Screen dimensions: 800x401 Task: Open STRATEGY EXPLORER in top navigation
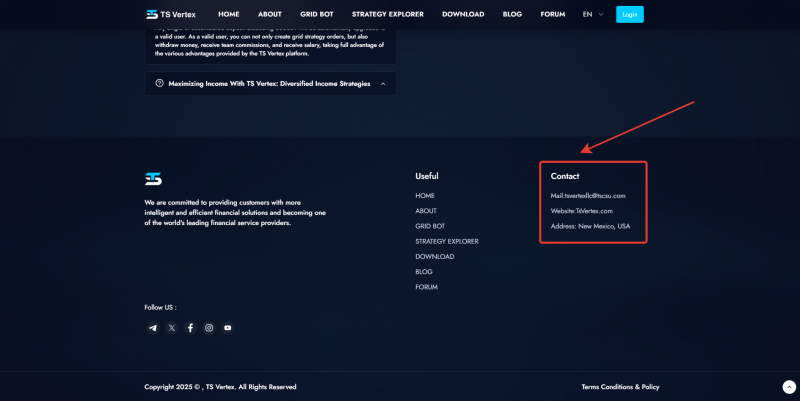point(388,14)
